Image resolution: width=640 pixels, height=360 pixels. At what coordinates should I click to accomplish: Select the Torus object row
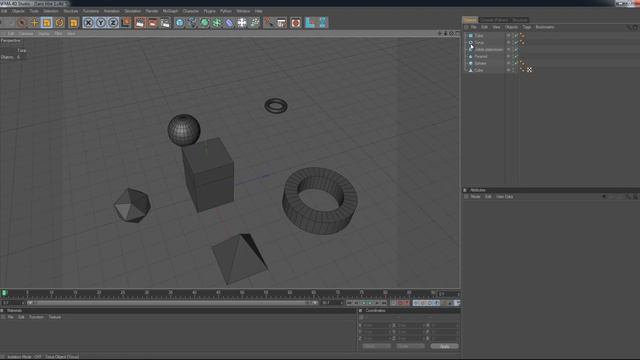[x=479, y=42]
